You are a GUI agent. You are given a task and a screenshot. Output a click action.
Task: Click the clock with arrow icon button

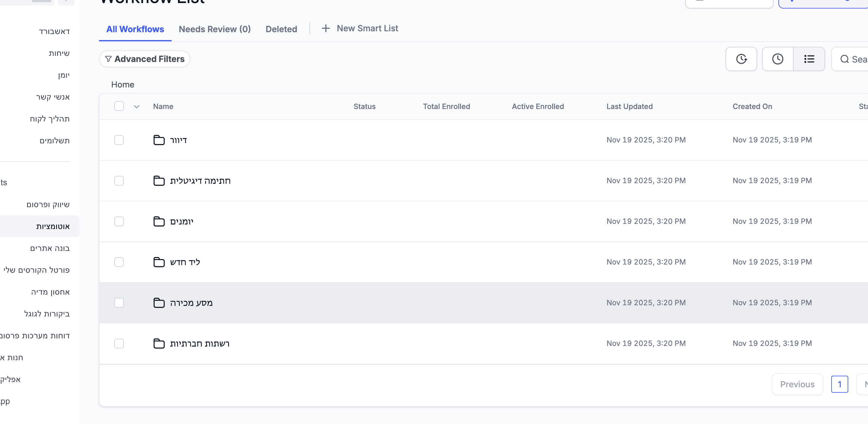(x=741, y=59)
